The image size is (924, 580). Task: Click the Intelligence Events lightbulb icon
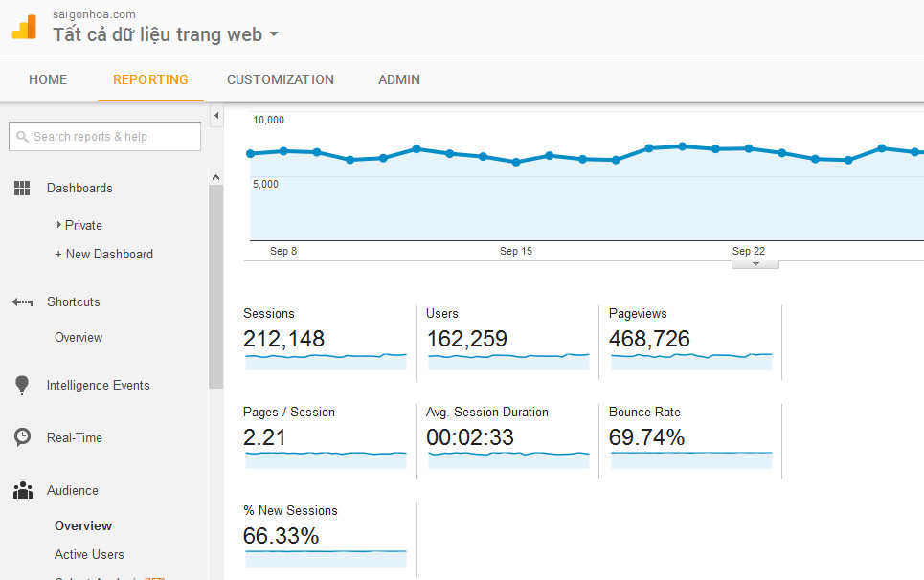22,386
